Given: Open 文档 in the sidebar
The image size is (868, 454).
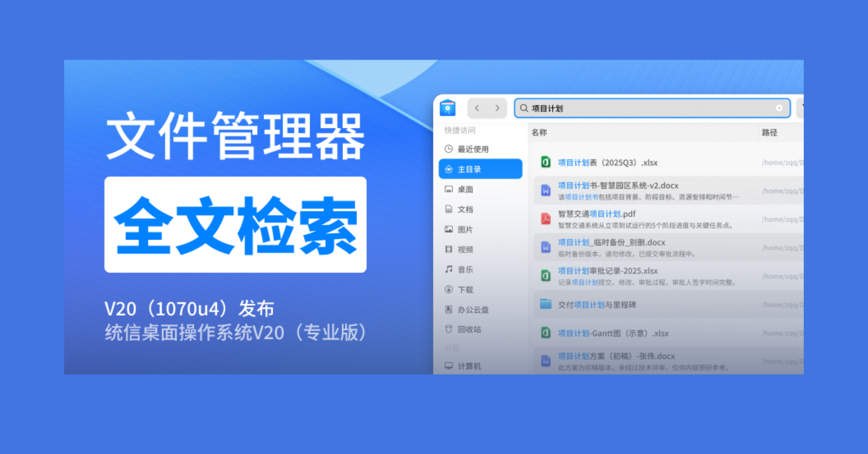Looking at the screenshot, I should [480, 209].
